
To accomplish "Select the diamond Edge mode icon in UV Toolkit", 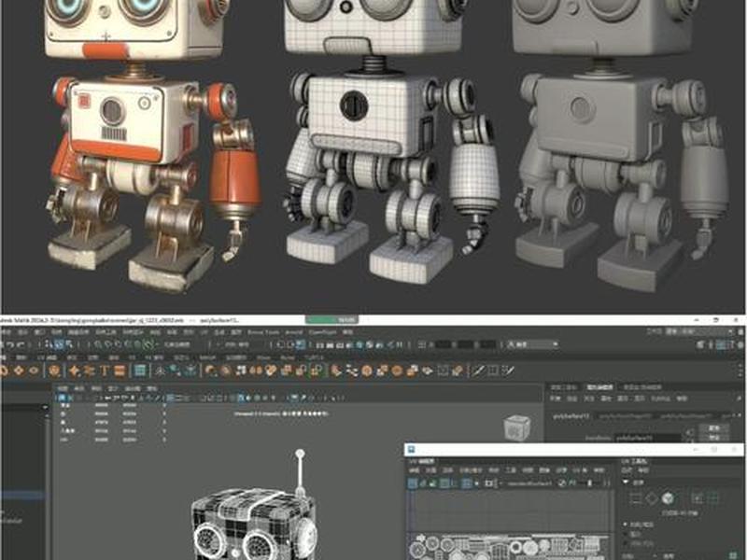I will tap(651, 498).
